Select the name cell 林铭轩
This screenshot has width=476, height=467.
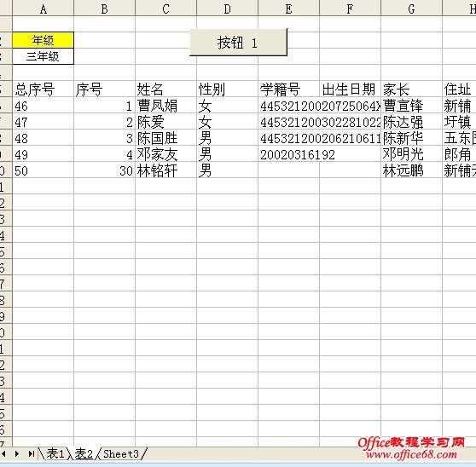[x=165, y=170]
